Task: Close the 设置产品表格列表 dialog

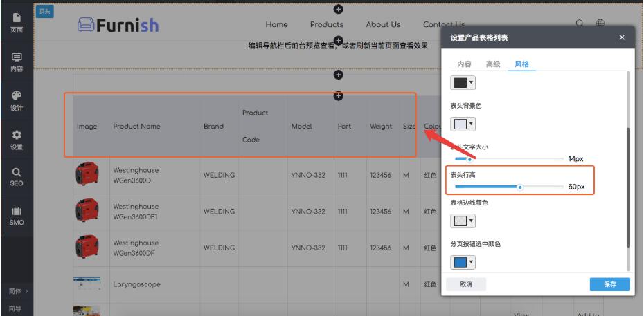Action: pyautogui.click(x=621, y=37)
